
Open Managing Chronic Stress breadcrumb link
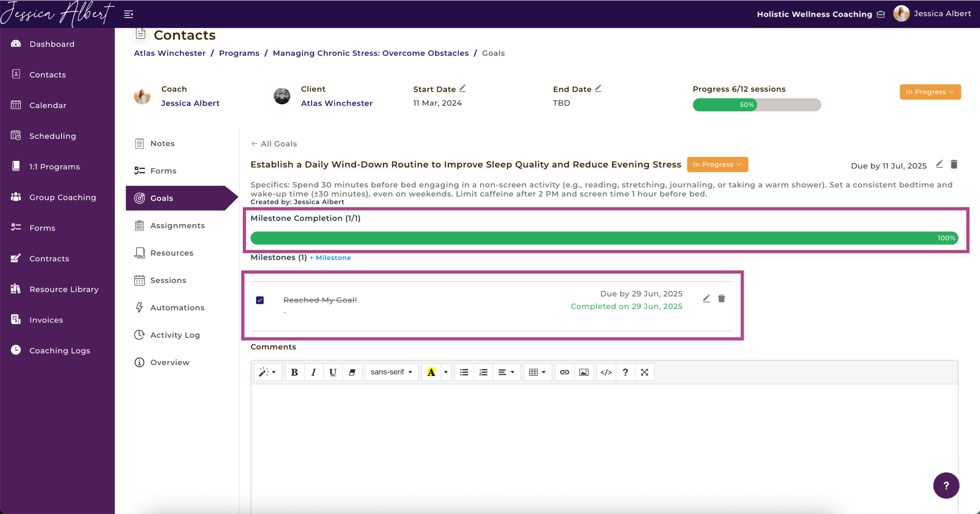(x=371, y=53)
